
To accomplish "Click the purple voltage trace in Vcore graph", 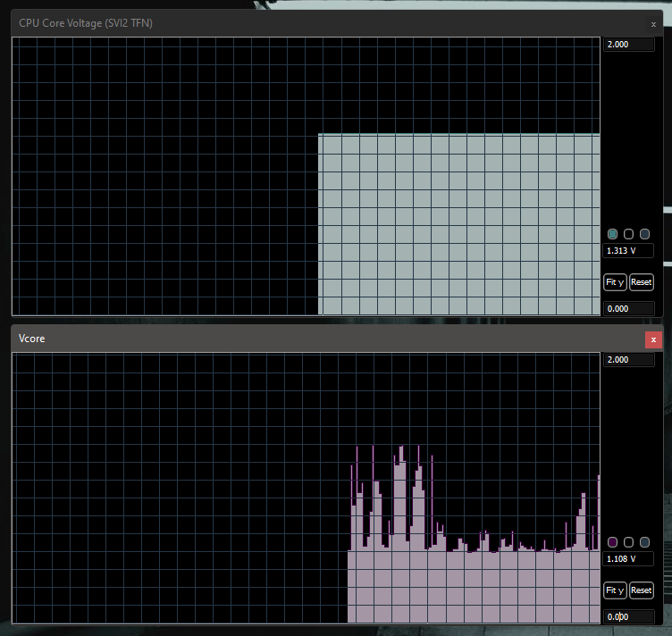I will click(x=474, y=587).
